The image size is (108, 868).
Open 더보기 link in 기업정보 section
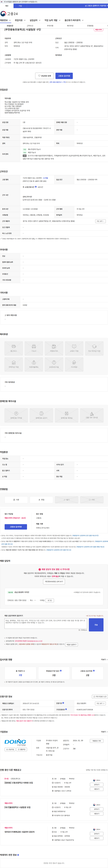click(104, 732)
